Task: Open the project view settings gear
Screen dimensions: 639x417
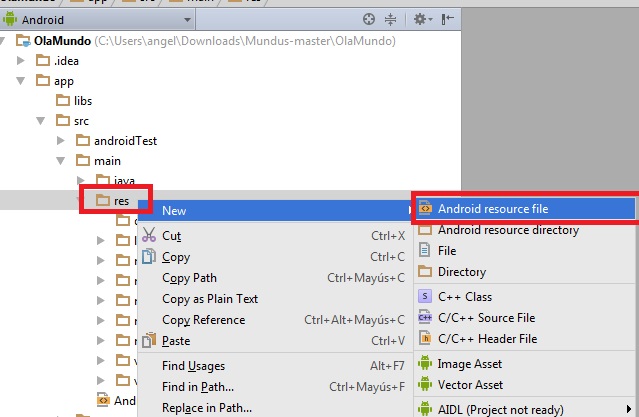Action: [423, 19]
